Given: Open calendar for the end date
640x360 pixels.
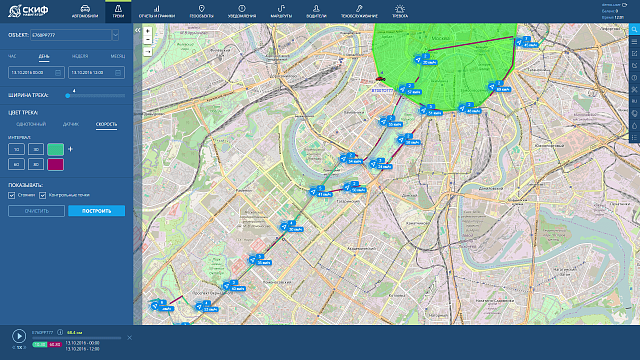Looking at the screenshot, I should (x=118, y=73).
